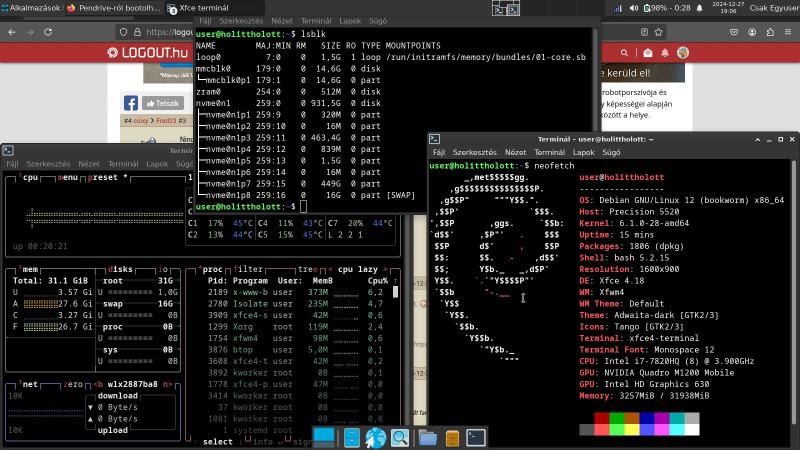Image resolution: width=800 pixels, height=450 pixels.
Task: Open the orange archive cabinet dock icon
Action: pos(452,438)
